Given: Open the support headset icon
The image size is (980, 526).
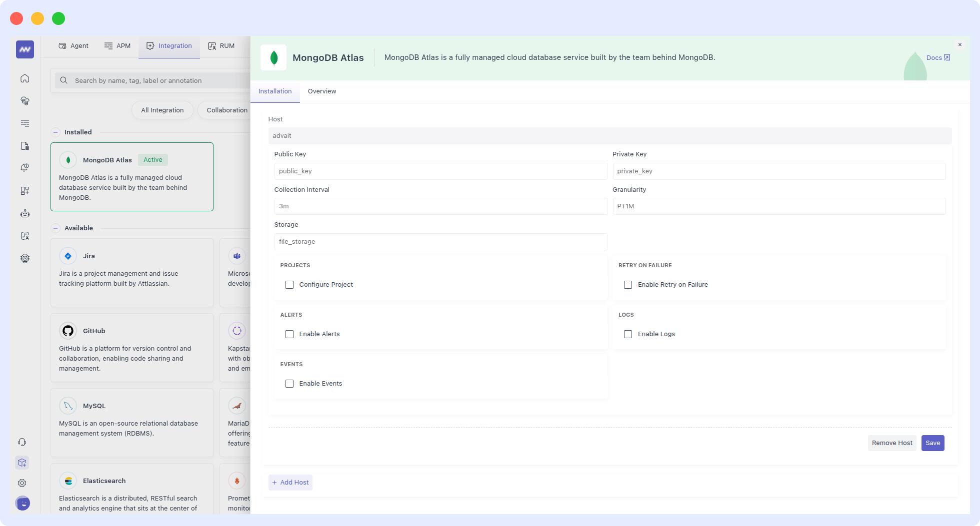Looking at the screenshot, I should click(22, 442).
